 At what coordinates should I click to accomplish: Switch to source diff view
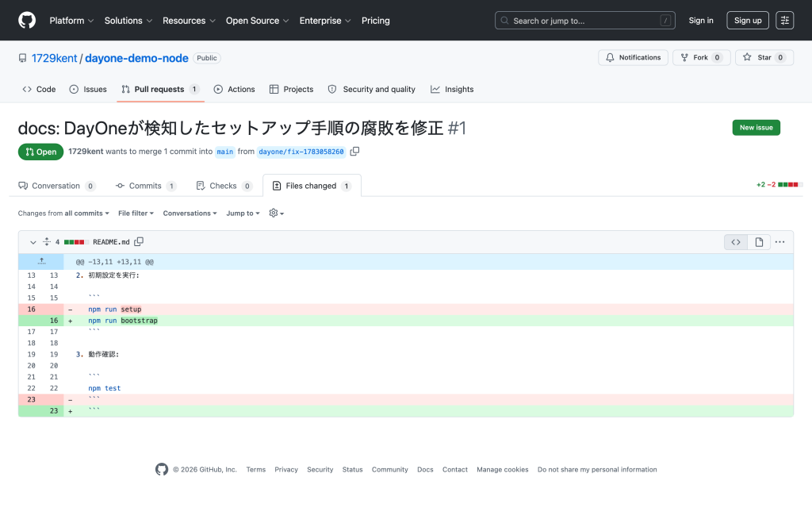coord(736,242)
